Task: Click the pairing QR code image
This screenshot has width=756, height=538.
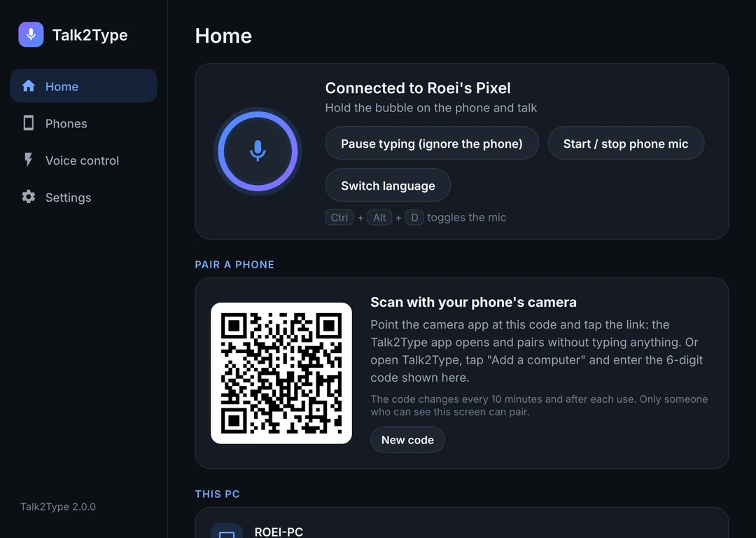Action: (x=281, y=373)
